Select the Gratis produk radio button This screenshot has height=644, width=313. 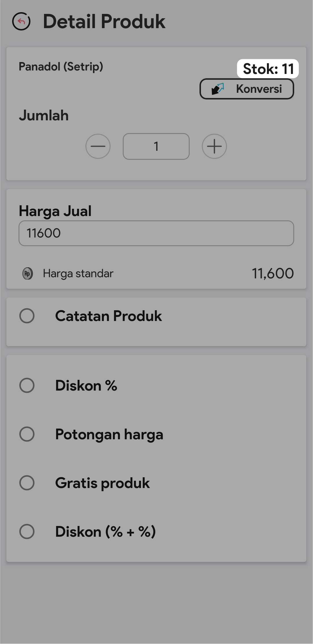pos(27,483)
